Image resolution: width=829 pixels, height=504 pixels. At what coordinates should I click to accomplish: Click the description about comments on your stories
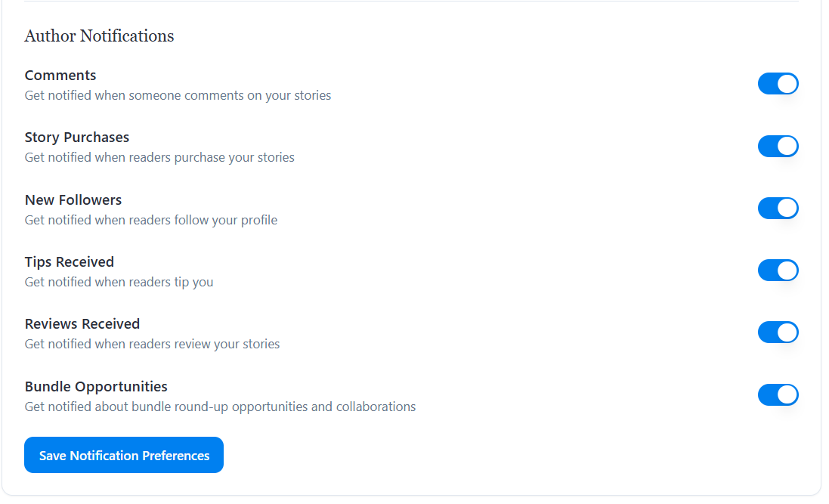pyautogui.click(x=178, y=96)
